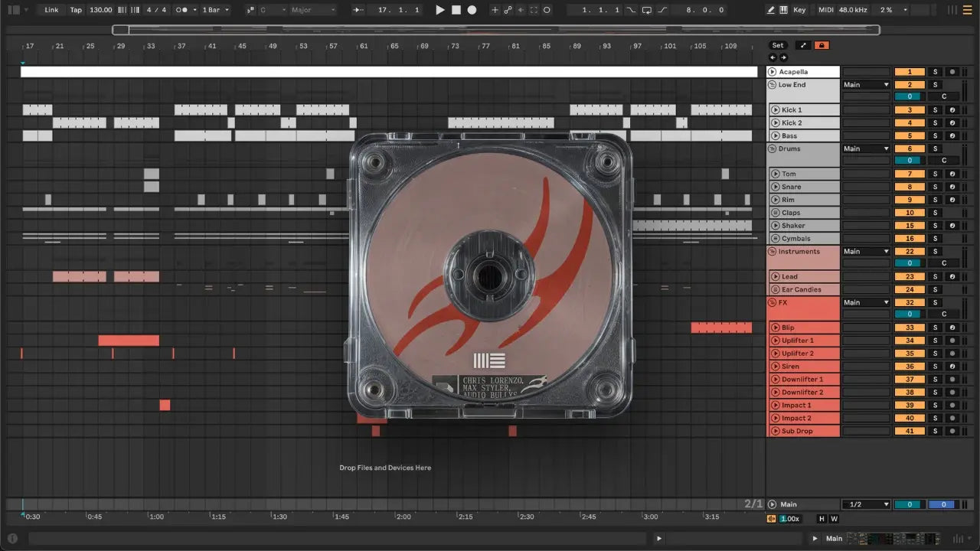Open the Major scale dropdown

coord(312,10)
